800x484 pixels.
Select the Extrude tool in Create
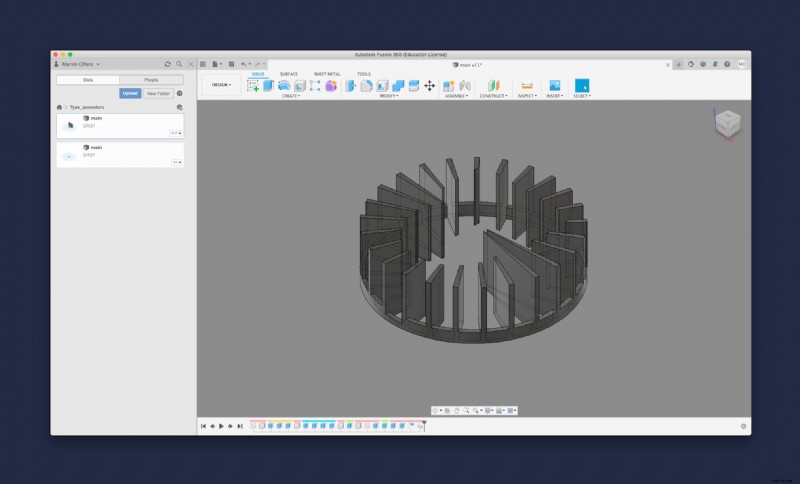(268, 86)
